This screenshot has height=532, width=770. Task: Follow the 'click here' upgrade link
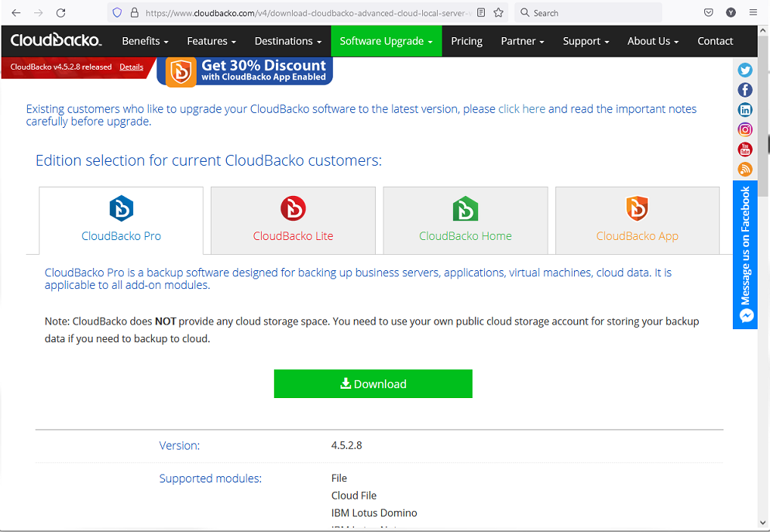pos(521,109)
